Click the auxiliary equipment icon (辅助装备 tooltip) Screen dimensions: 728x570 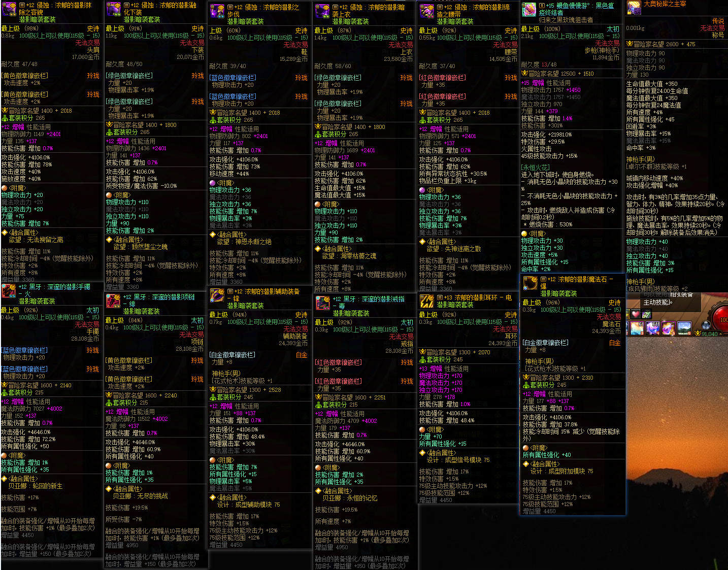pos(217,296)
